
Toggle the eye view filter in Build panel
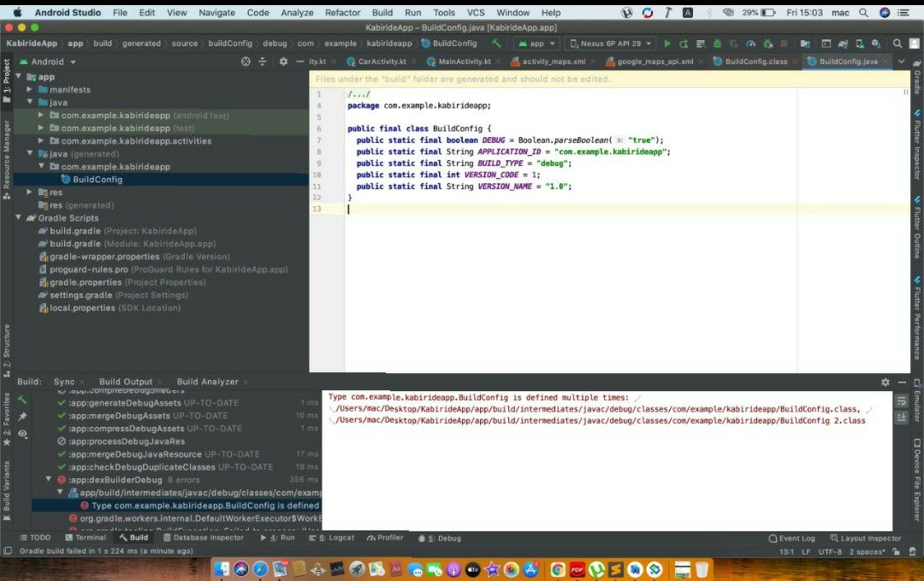pyautogui.click(x=22, y=434)
